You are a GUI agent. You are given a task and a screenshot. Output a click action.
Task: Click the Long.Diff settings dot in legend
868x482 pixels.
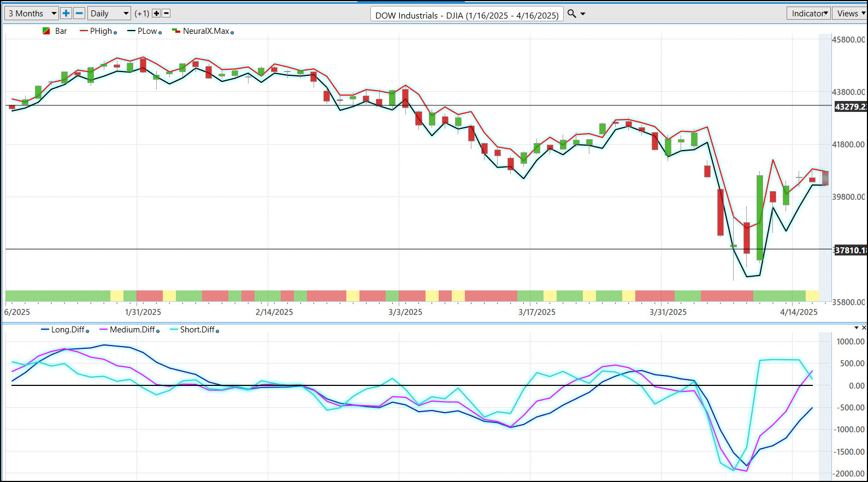coord(87,331)
